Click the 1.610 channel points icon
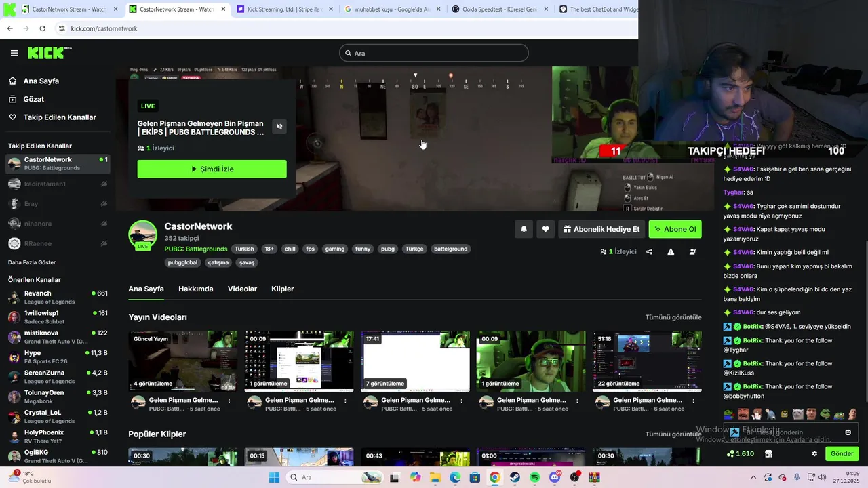Screen dimensions: 868x488 pos(740,453)
